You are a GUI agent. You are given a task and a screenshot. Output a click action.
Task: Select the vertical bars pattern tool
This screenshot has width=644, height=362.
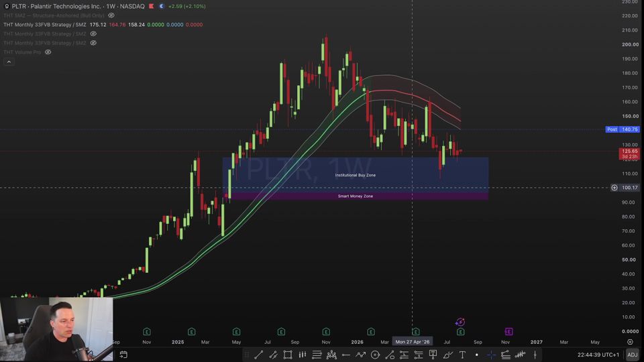[303, 355]
